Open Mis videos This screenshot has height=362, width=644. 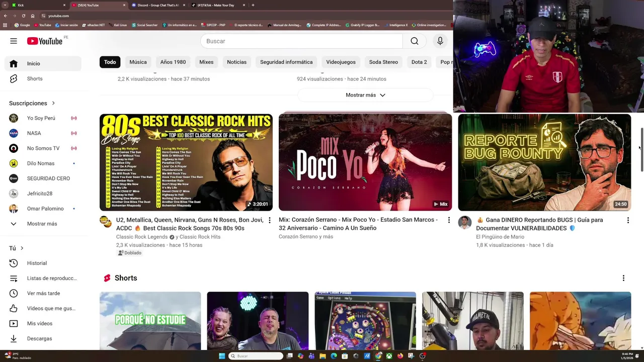pos(43,323)
